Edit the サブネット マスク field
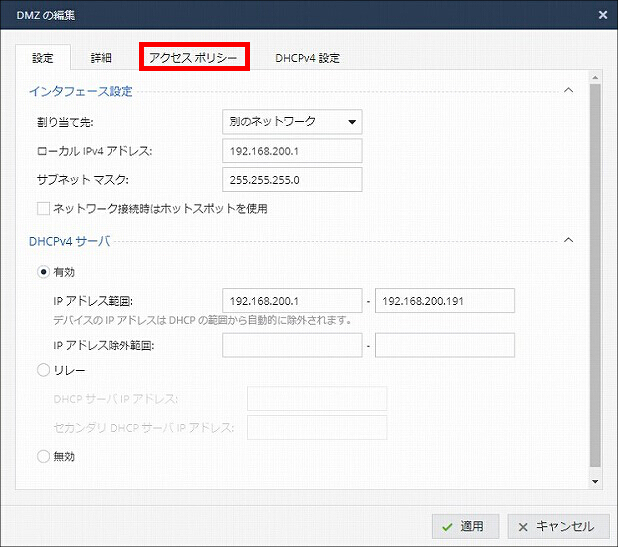This screenshot has height=547, width=618. [x=292, y=180]
